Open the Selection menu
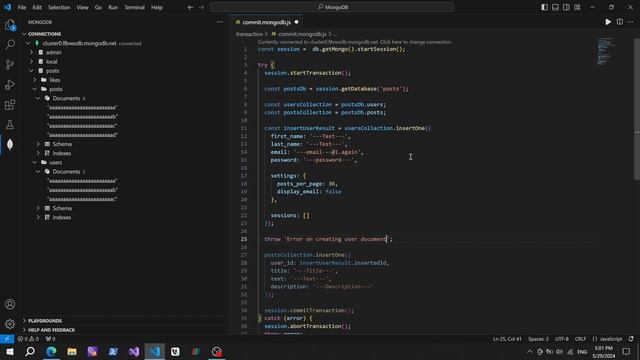This screenshot has height=360, width=640. point(59,7)
